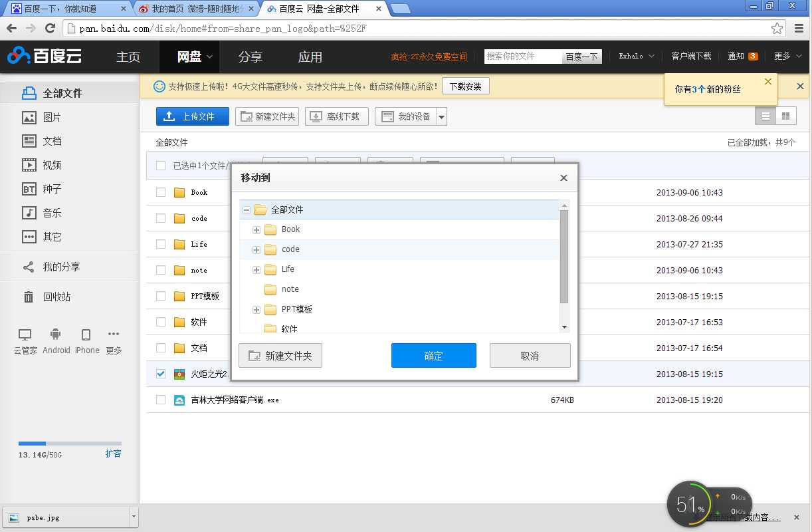
Task: Click the 下载安装 button in the banner
Action: pyautogui.click(x=465, y=86)
